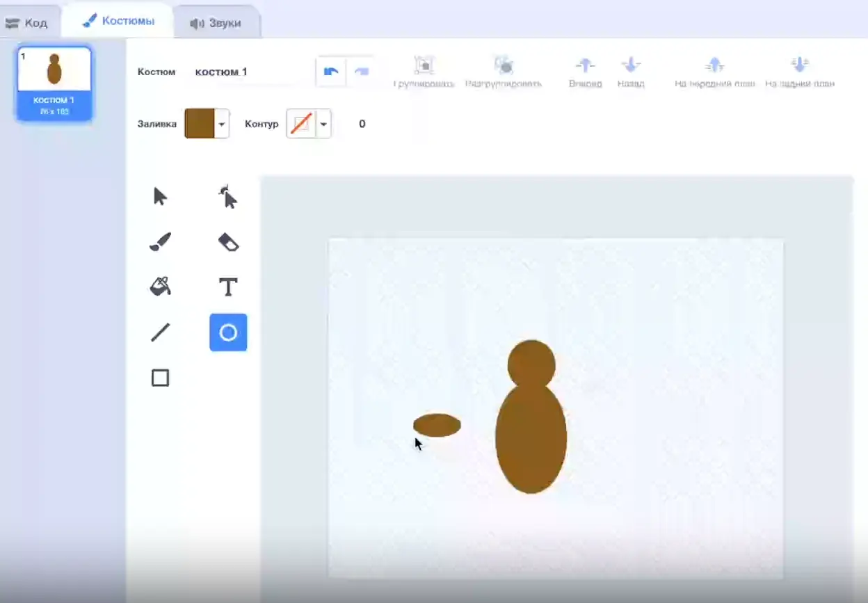Click the brown fill color swatch
Image resolution: width=868 pixels, height=603 pixels.
199,124
